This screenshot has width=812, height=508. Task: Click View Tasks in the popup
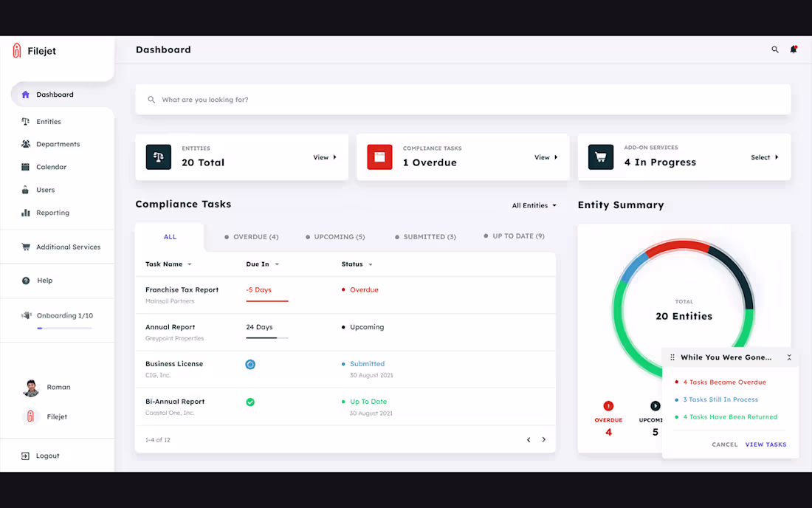(x=765, y=444)
